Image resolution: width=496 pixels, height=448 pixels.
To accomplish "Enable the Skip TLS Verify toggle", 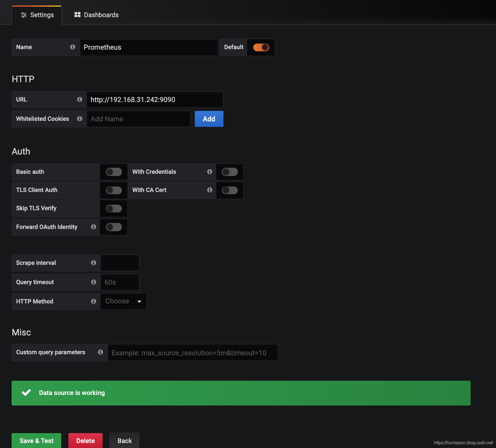I will click(114, 208).
